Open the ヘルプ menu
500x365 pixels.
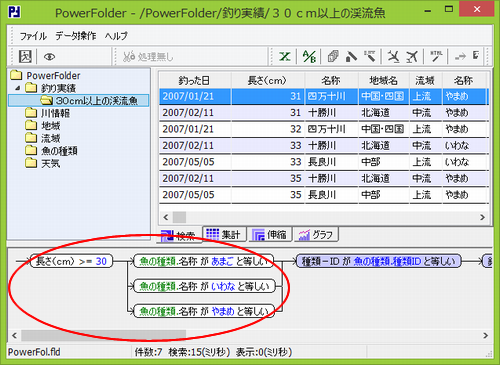(116, 36)
